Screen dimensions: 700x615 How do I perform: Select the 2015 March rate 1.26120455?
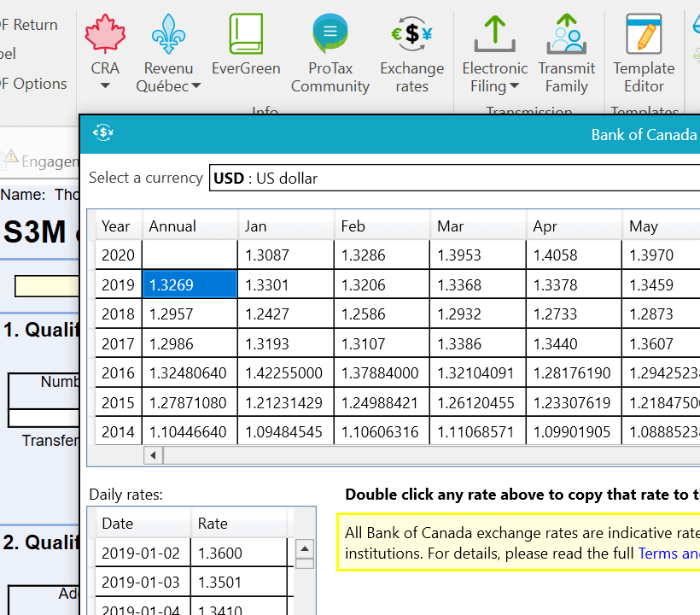pyautogui.click(x=478, y=402)
